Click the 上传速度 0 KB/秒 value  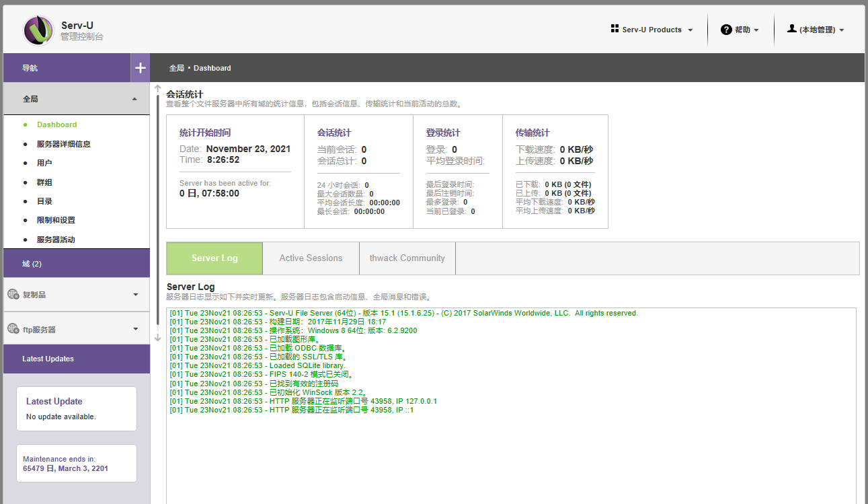click(576, 161)
